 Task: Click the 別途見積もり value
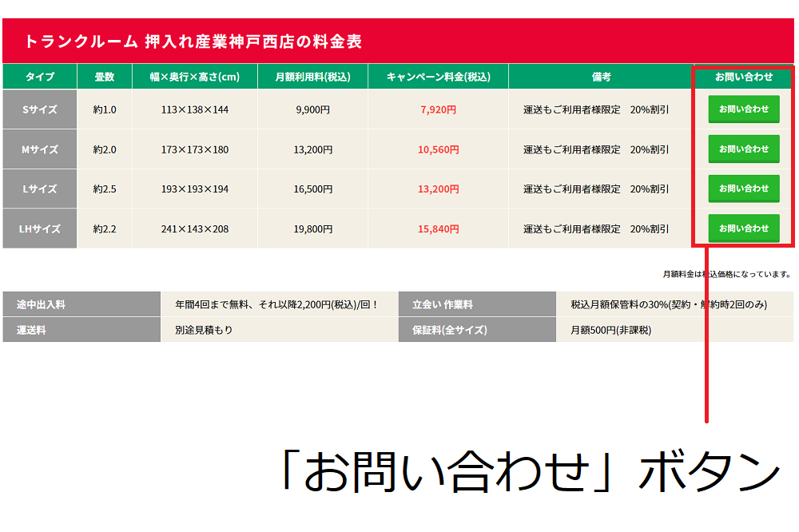204,330
